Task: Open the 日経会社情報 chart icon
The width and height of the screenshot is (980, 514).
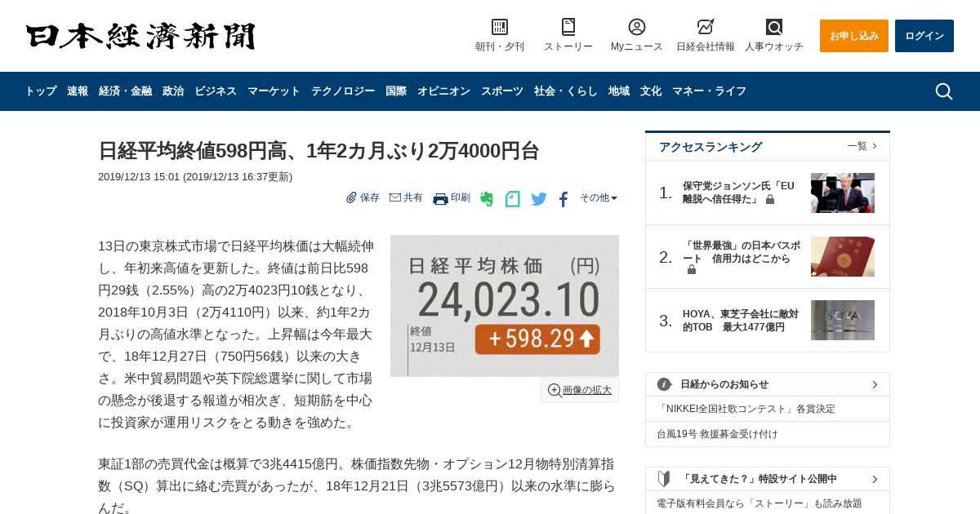Action: (x=706, y=27)
